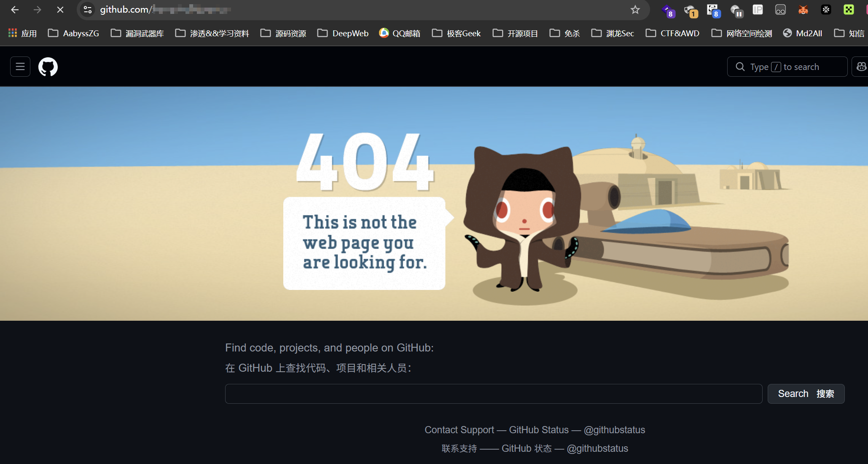Open the QQ邮箱 bookmark
Viewport: 868px width, 464px height.
[x=400, y=33]
